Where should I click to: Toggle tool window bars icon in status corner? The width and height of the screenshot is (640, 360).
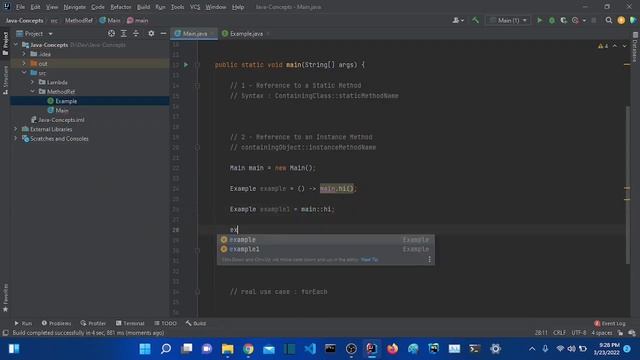(5, 333)
